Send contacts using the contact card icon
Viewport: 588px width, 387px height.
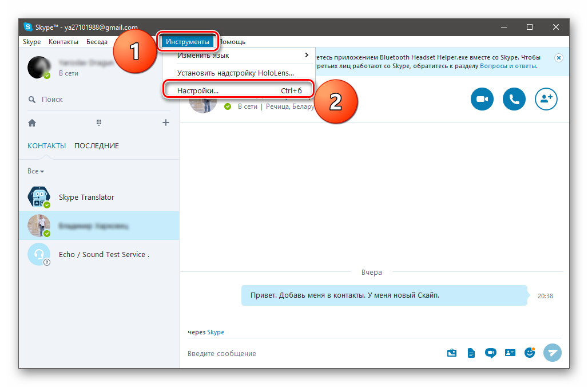pos(510,353)
